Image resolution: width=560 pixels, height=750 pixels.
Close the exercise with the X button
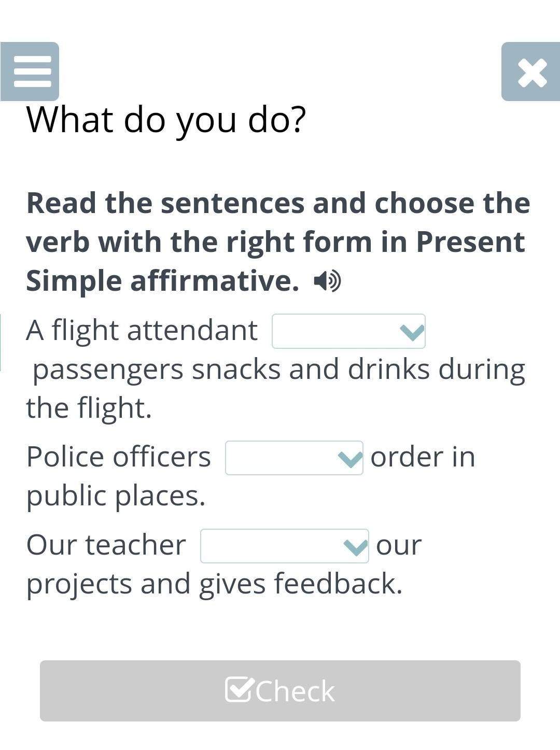(531, 72)
